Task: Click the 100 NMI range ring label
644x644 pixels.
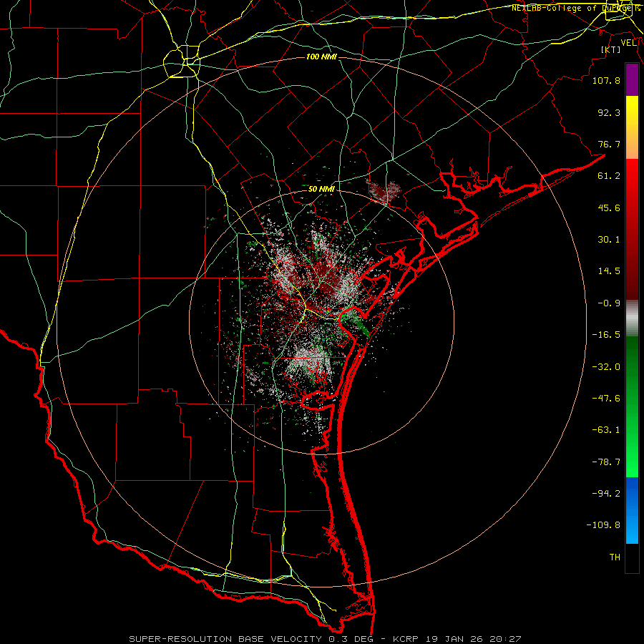Action: coord(321,57)
